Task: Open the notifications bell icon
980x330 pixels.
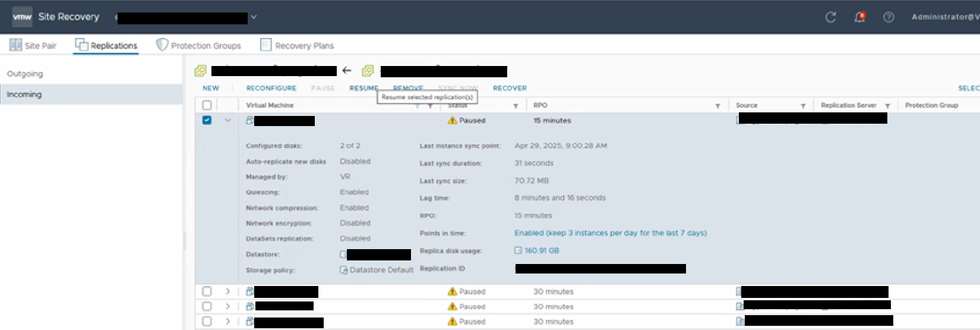Action: coord(859,17)
